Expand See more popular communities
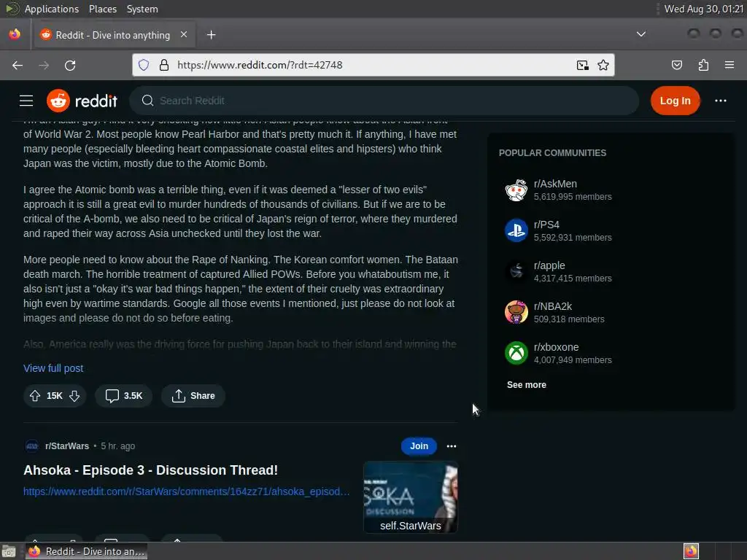Screen dimensions: 747x560 point(527,385)
